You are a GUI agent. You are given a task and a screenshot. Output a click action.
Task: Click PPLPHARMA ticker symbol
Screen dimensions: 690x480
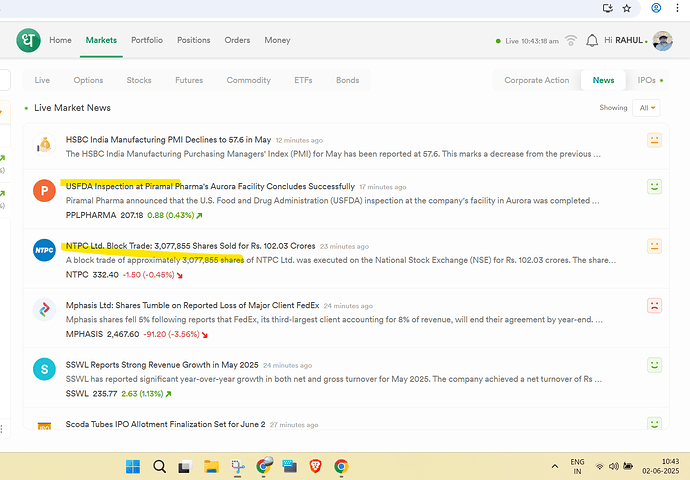coord(91,215)
